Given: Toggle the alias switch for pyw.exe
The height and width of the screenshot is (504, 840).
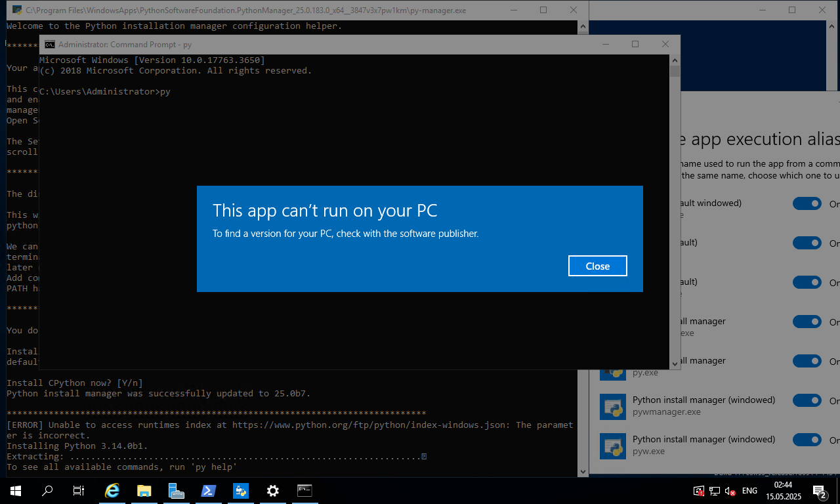Looking at the screenshot, I should point(807,440).
